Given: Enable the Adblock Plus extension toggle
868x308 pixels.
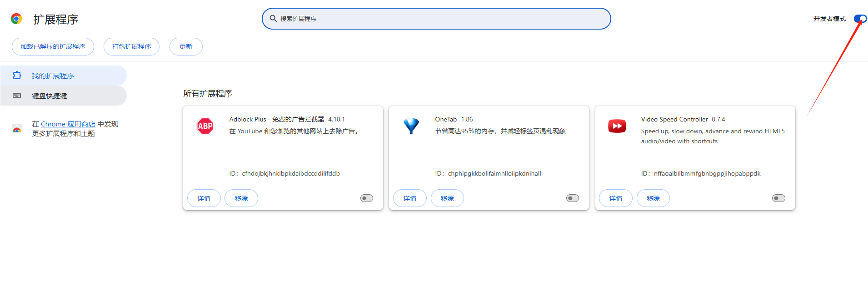Looking at the screenshot, I should 367,198.
